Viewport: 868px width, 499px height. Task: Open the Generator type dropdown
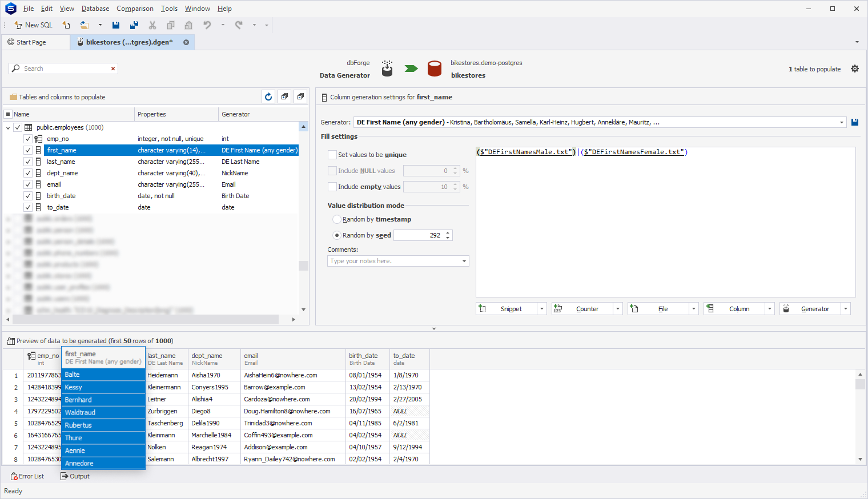842,122
